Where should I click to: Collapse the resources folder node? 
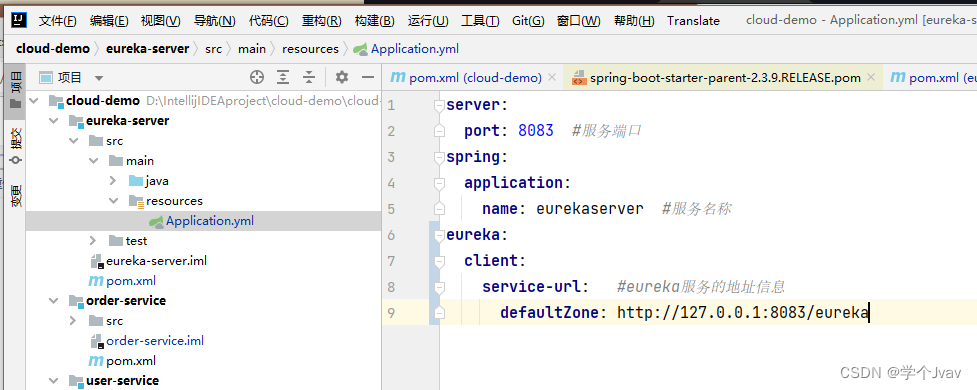pyautogui.click(x=113, y=201)
